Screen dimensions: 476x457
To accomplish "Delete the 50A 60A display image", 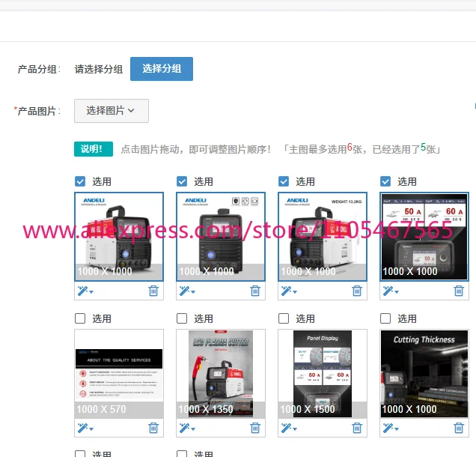I will (x=459, y=291).
